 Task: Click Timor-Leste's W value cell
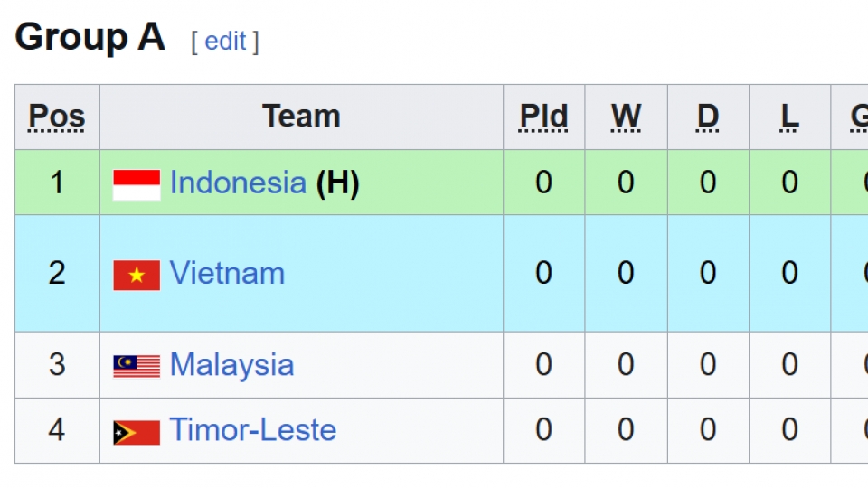coord(626,430)
